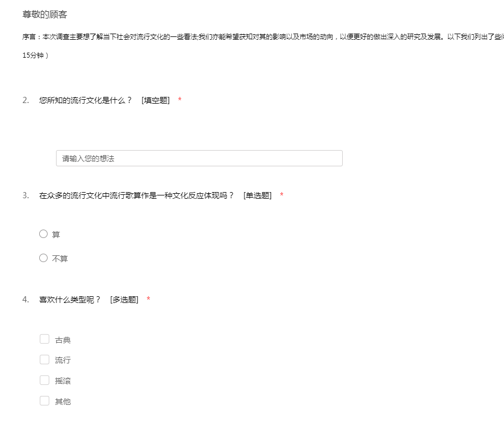Click the '请输入您的想法' text input field
This screenshot has width=504, height=448.
(x=199, y=158)
